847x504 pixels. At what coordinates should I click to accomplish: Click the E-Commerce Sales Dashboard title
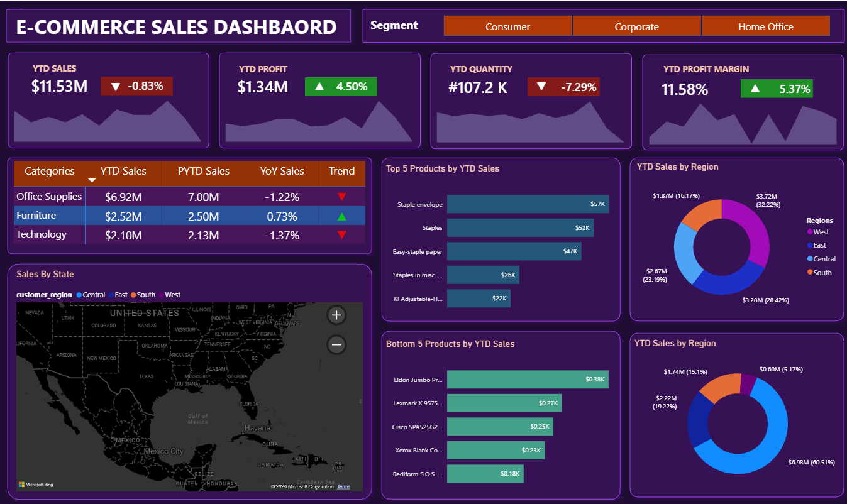(x=176, y=27)
